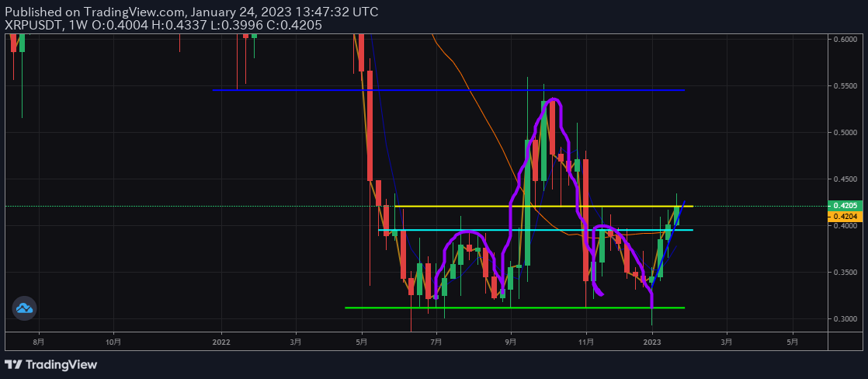The image size is (868, 379).
Task: Click the published date line January 24, 2023
Action: point(192,12)
